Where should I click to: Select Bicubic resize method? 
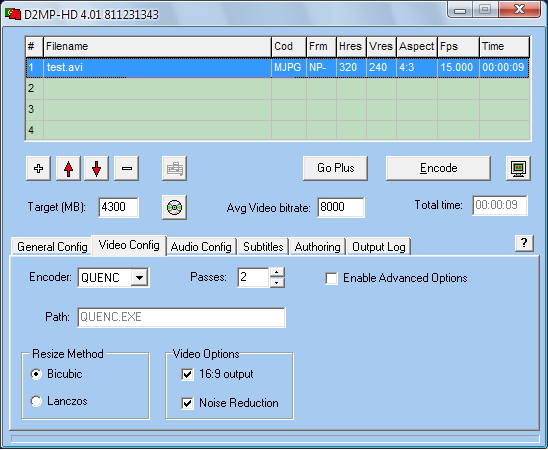pos(36,374)
